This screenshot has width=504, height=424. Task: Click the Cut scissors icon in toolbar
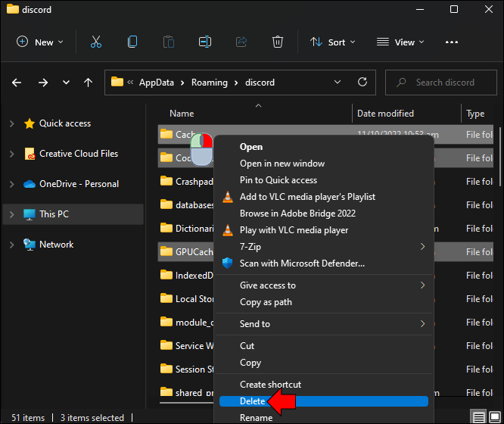click(96, 42)
